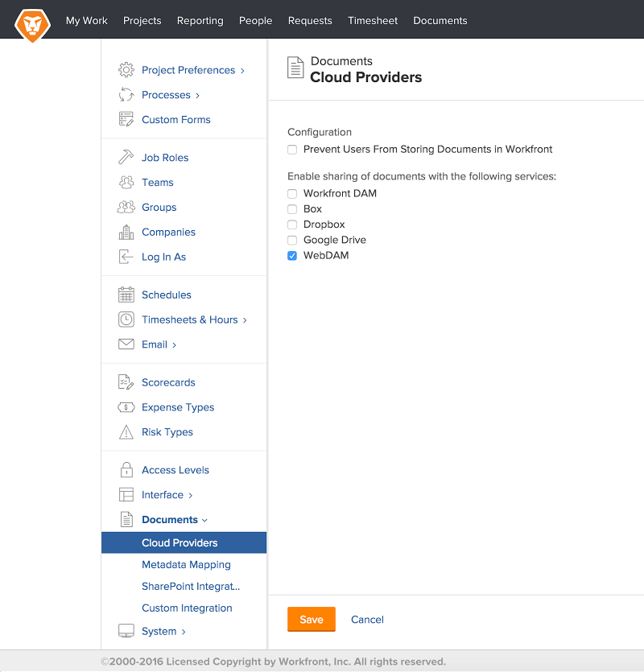Open the My Work menu

pos(87,21)
